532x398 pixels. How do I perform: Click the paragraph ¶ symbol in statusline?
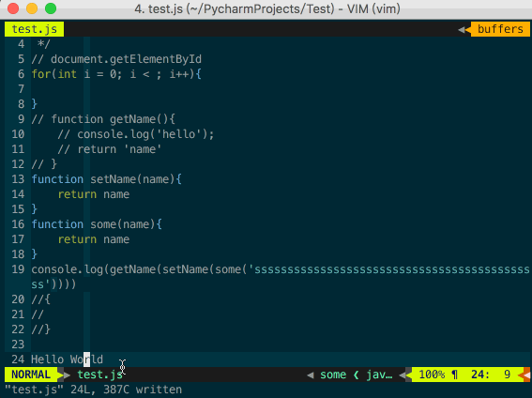tap(455, 375)
